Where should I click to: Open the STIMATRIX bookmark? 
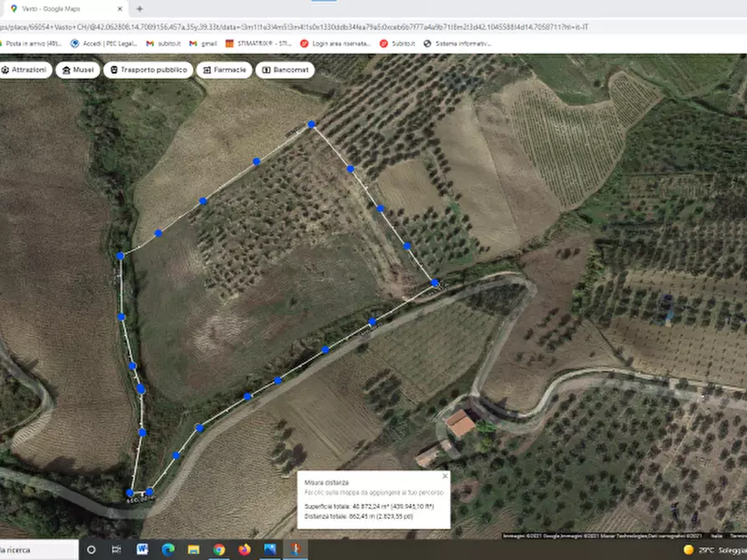click(259, 43)
